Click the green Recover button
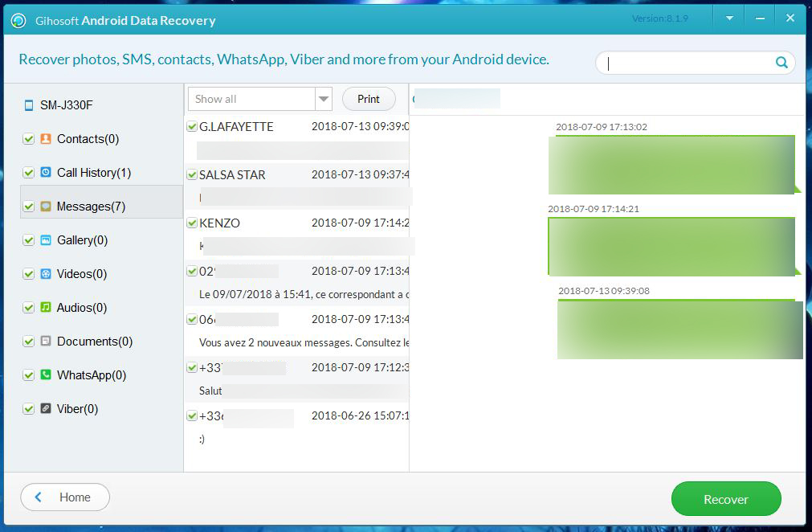Screen dimensions: 812x532 click(x=726, y=499)
